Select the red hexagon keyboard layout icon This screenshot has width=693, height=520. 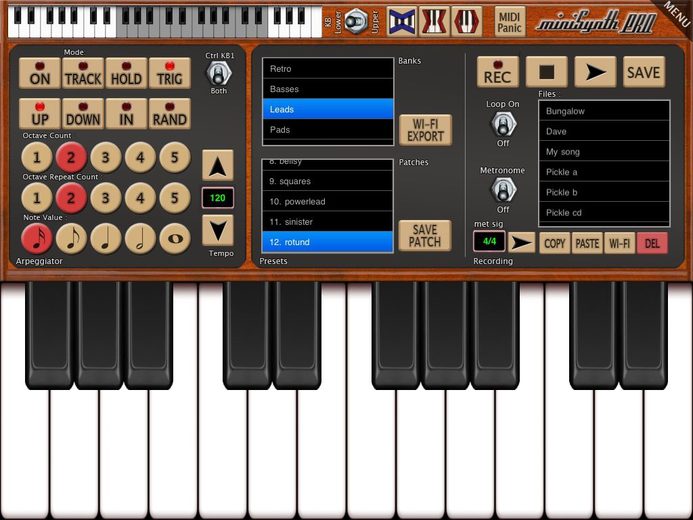tap(466, 21)
